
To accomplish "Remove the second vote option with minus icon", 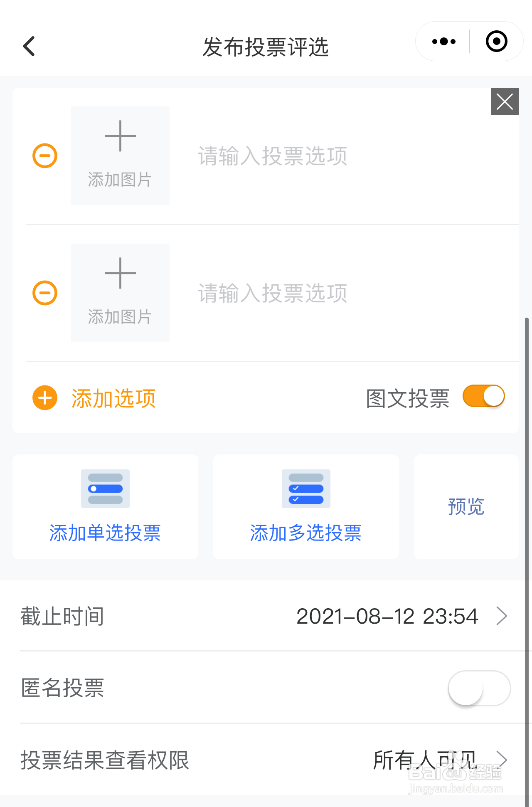I will [x=45, y=293].
